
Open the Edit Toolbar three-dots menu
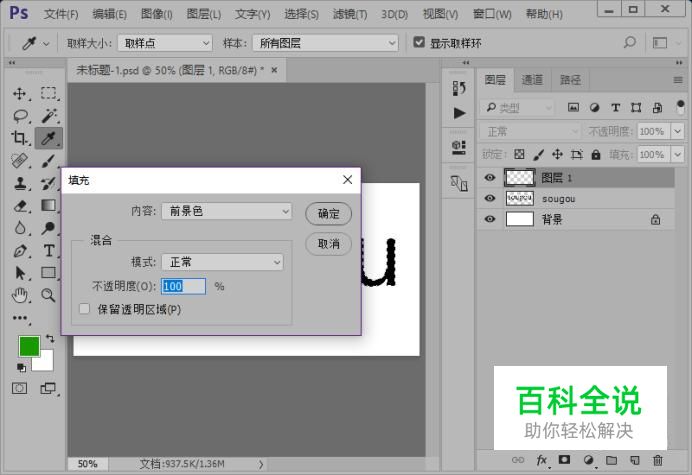pyautogui.click(x=20, y=318)
